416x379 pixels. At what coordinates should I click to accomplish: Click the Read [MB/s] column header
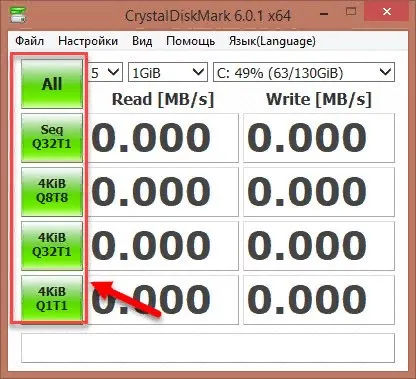(163, 99)
